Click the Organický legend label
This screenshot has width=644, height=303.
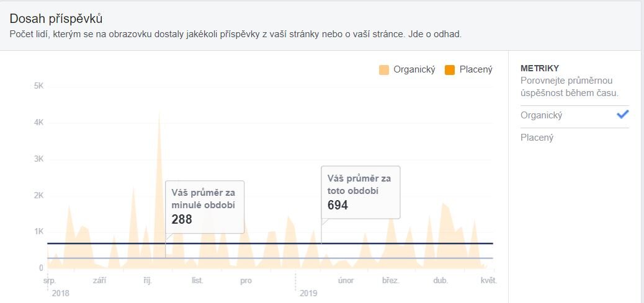coord(414,70)
